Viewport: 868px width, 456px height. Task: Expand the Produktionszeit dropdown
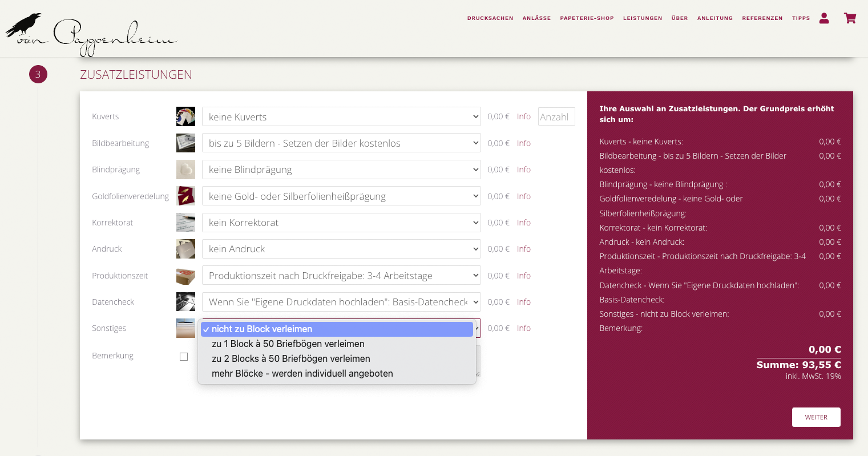point(341,276)
